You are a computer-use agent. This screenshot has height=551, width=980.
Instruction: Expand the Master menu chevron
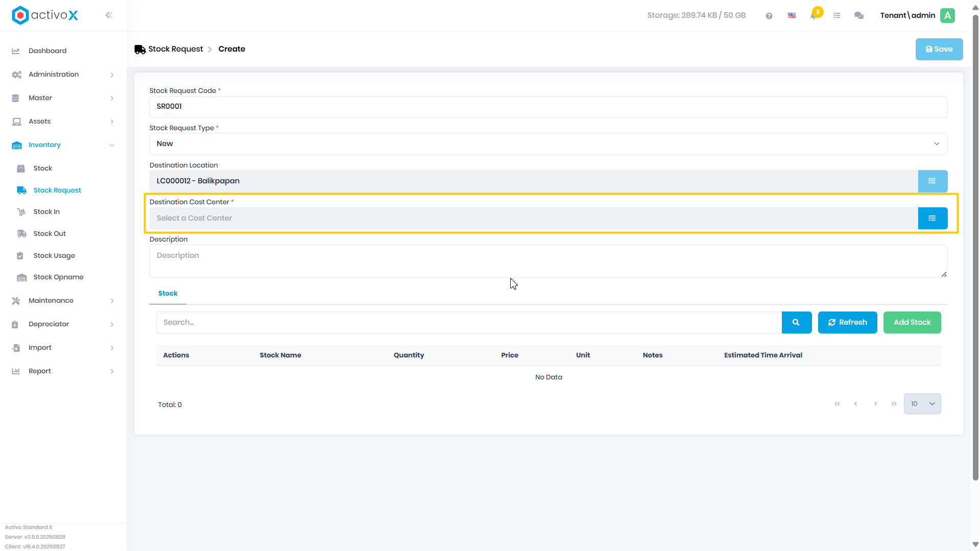click(112, 99)
